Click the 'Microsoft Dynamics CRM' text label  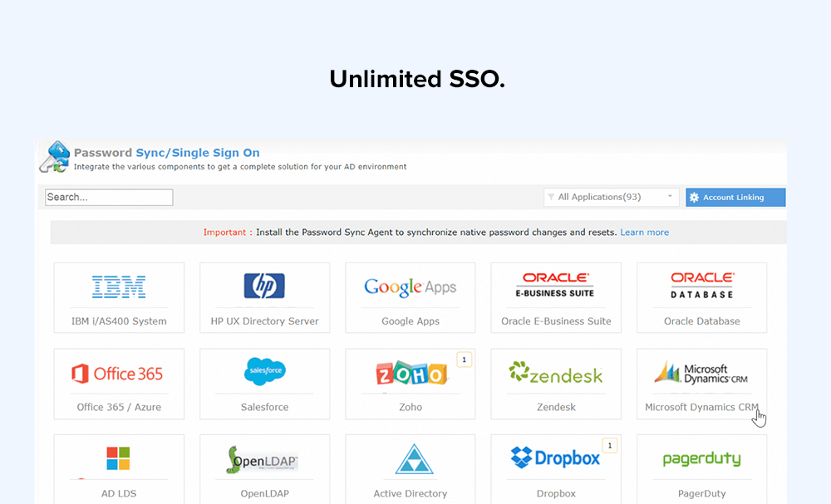[701, 407]
